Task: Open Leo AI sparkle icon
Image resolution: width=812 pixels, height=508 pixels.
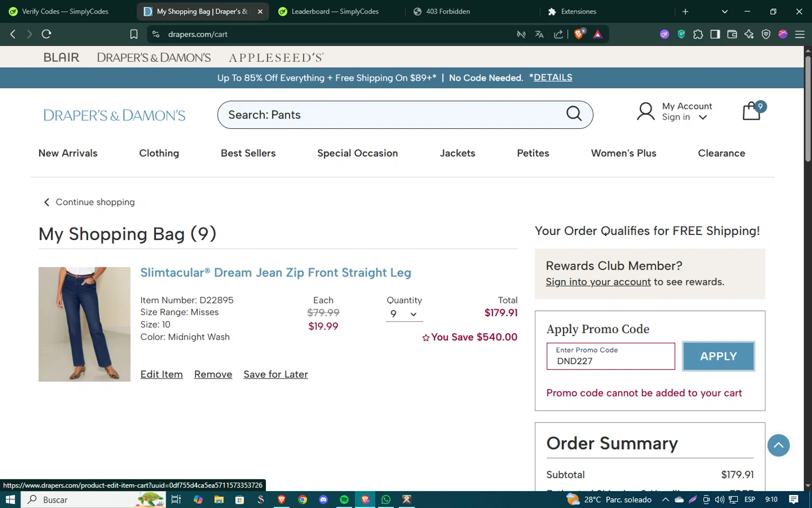Action: click(749, 34)
